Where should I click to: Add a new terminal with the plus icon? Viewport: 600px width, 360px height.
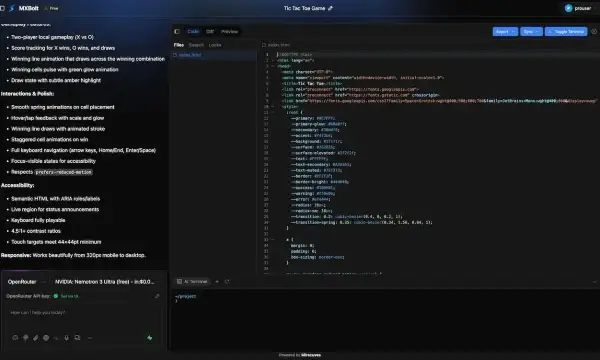pyautogui.click(x=217, y=282)
